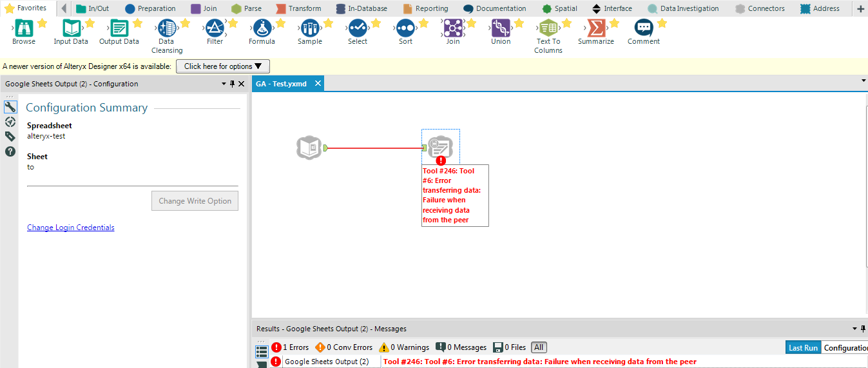The height and width of the screenshot is (368, 868).
Task: Select the Google Sheets Output tool on canvas
Action: click(441, 147)
